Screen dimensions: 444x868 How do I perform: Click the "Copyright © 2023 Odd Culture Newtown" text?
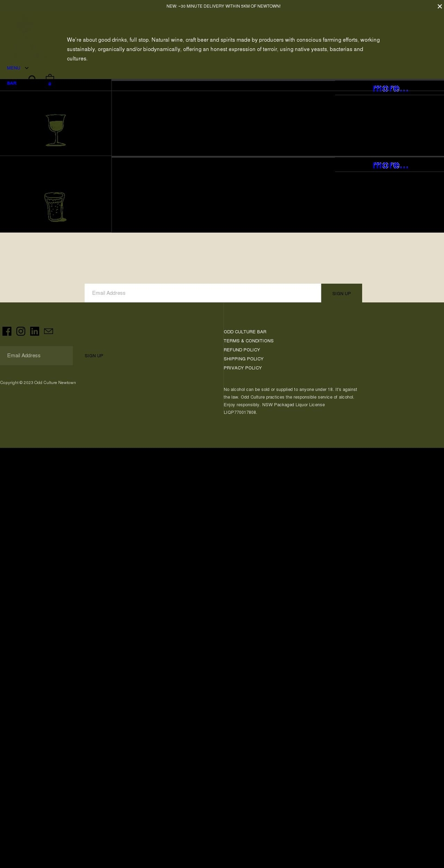pos(38,382)
